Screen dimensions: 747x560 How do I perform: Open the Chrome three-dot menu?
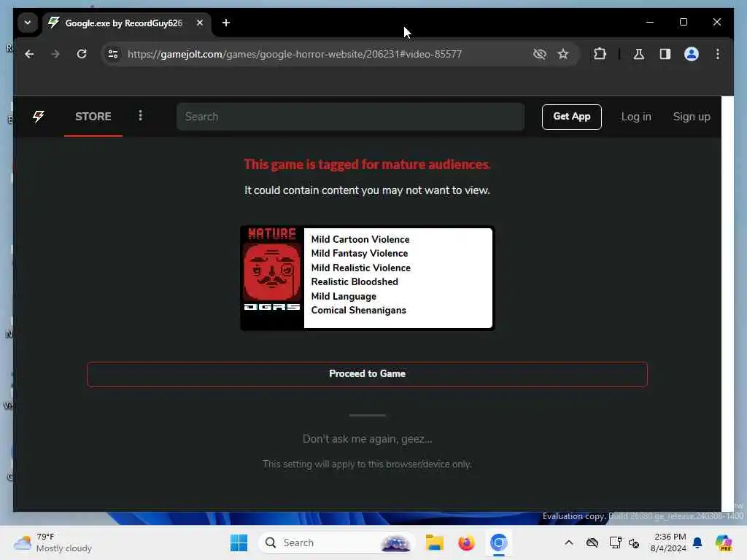718,54
